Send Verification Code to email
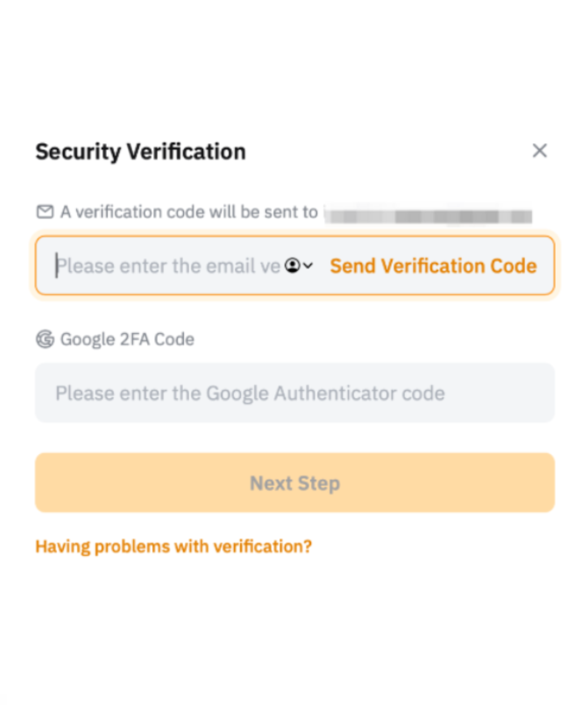588x705 pixels. (433, 266)
